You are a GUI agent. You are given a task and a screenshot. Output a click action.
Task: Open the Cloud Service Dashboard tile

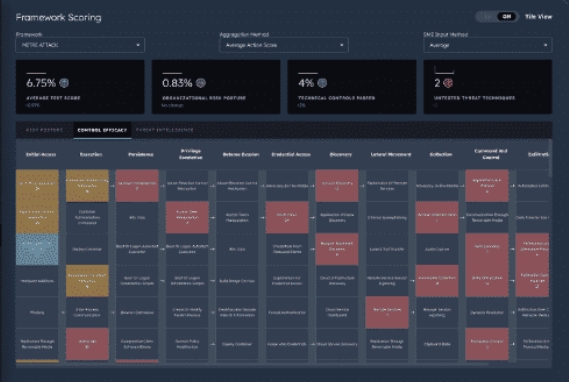[x=337, y=312]
